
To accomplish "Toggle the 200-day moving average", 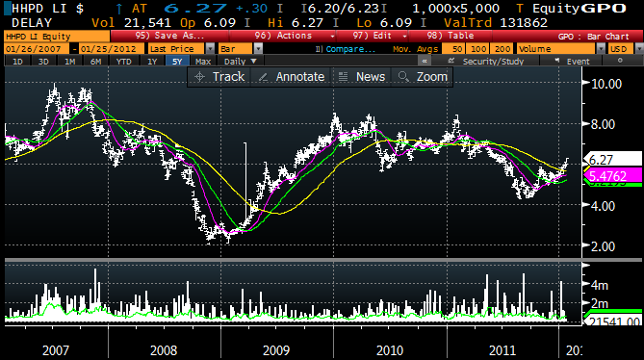I will [502, 49].
